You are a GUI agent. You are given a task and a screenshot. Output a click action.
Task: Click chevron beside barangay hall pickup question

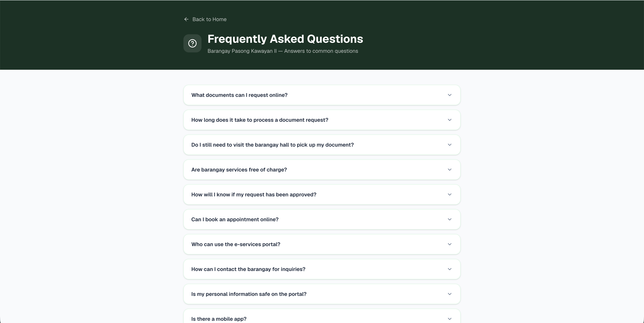[x=449, y=145]
